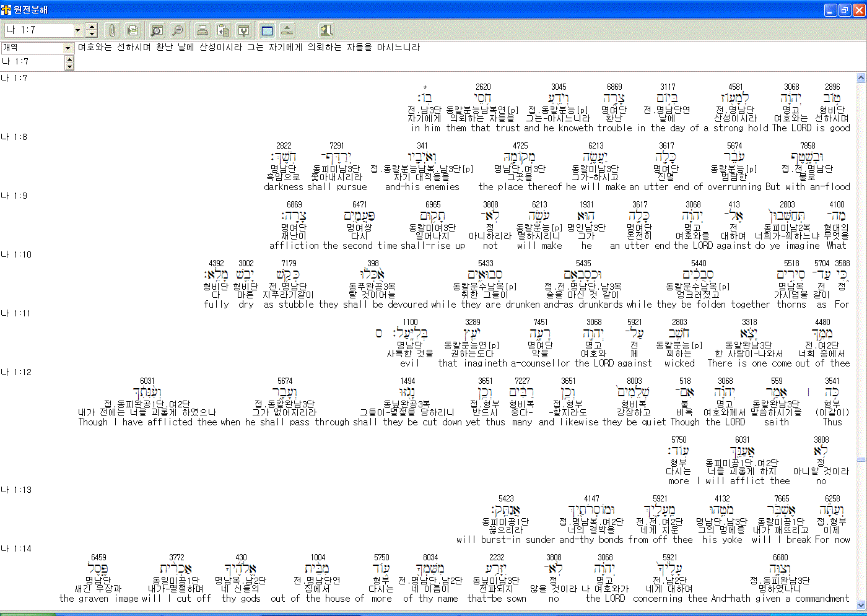Click Strong's number 4725
Screen dimensions: 867x616
tap(520, 145)
